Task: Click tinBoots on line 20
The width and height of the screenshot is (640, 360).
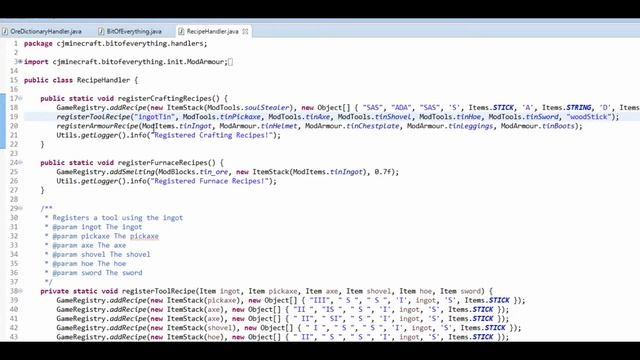Action: click(558, 126)
